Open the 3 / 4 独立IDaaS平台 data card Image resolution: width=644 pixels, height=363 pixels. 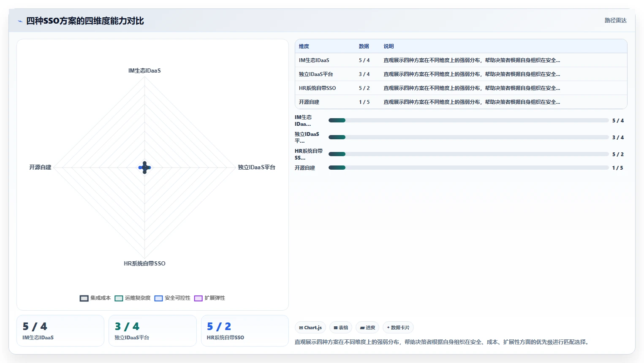(x=152, y=330)
